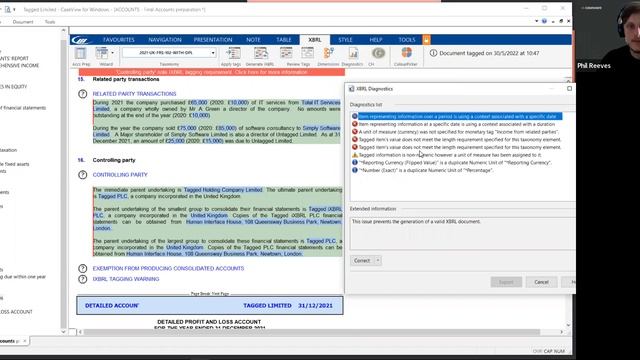Open RELATED PARTY TRANSACTIONS heading link
The image size is (640, 360).
[134, 94]
